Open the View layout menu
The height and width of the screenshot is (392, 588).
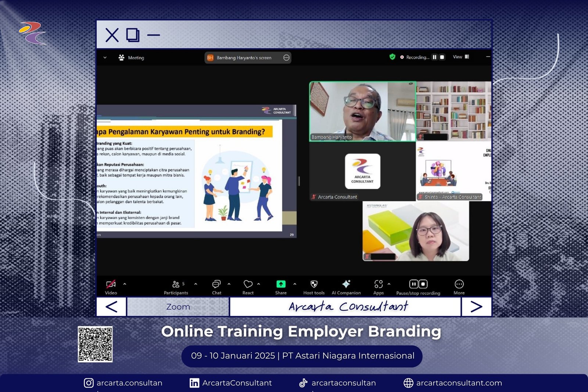(461, 57)
